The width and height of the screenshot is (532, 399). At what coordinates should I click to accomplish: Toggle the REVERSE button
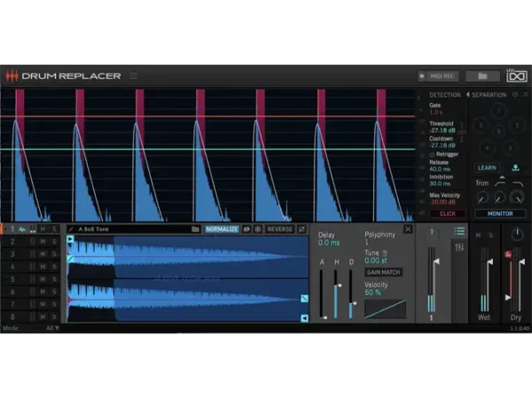point(279,230)
